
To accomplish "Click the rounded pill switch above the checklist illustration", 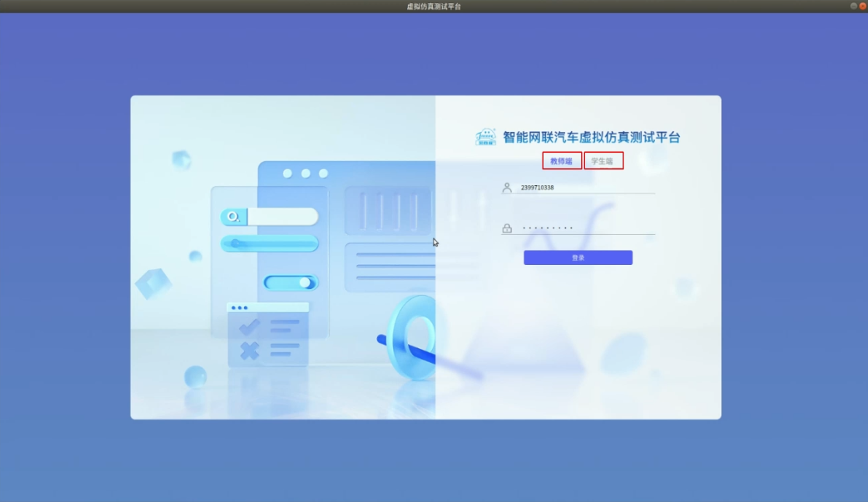I will click(x=270, y=243).
